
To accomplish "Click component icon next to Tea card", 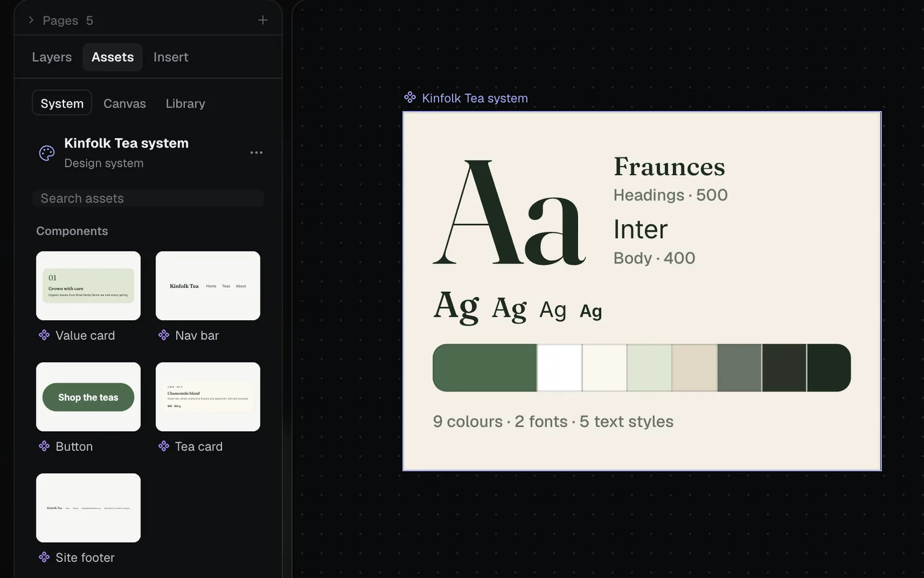I will pos(163,446).
